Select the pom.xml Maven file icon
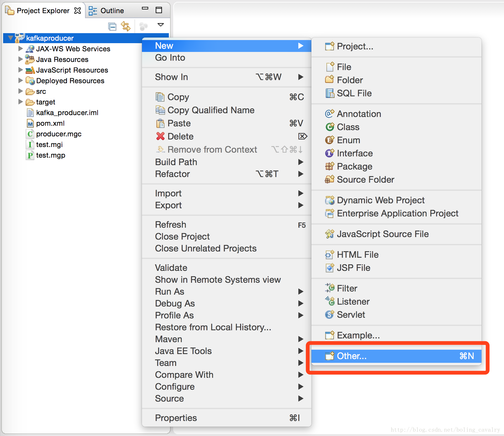 30,123
